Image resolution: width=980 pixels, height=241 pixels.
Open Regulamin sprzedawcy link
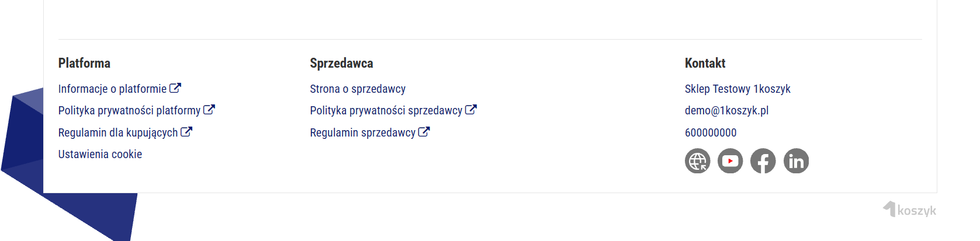click(362, 132)
